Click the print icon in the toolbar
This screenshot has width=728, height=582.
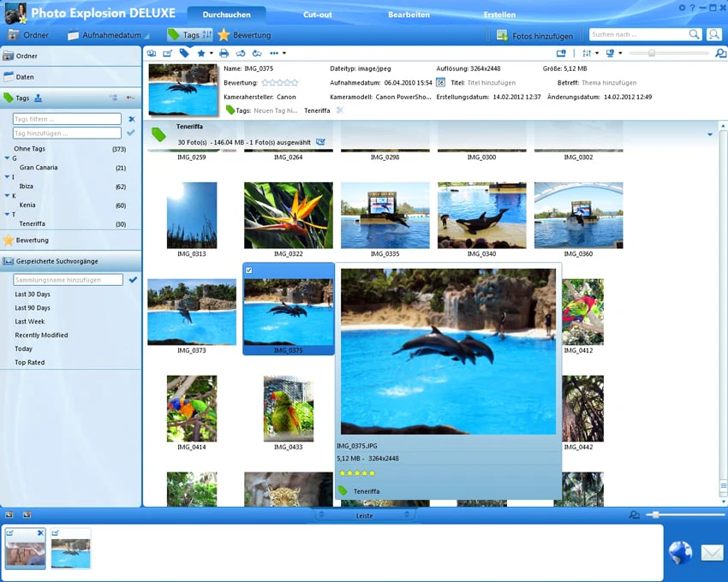pyautogui.click(x=224, y=53)
